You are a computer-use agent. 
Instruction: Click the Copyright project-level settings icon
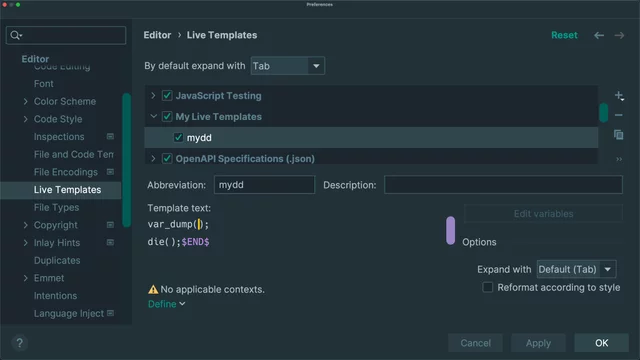(x=110, y=225)
